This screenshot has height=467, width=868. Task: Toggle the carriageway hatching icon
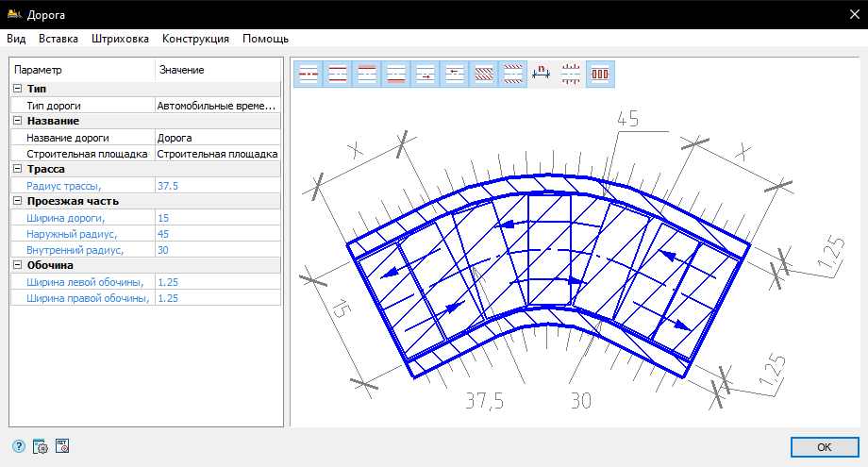pos(484,75)
